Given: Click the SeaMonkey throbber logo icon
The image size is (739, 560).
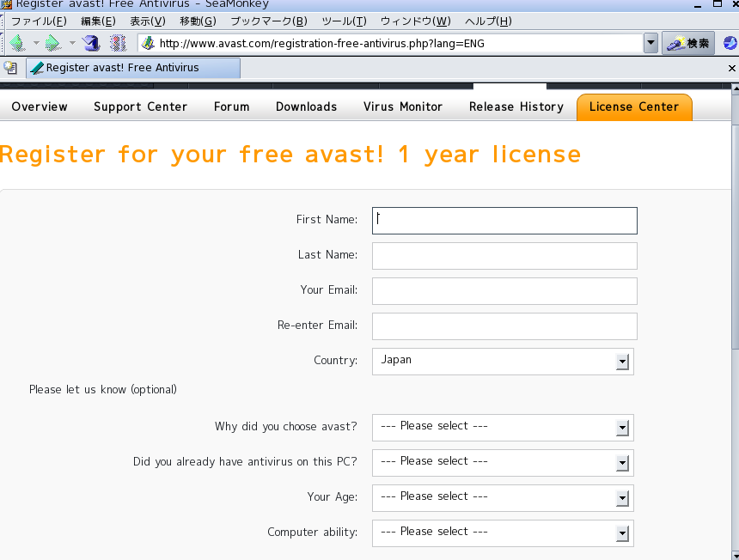Looking at the screenshot, I should click(730, 42).
